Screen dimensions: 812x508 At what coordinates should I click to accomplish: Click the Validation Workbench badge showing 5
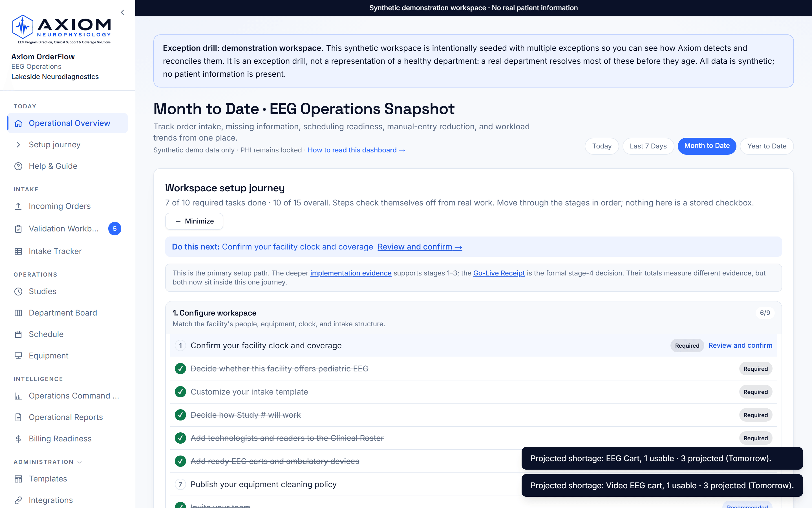coord(115,229)
